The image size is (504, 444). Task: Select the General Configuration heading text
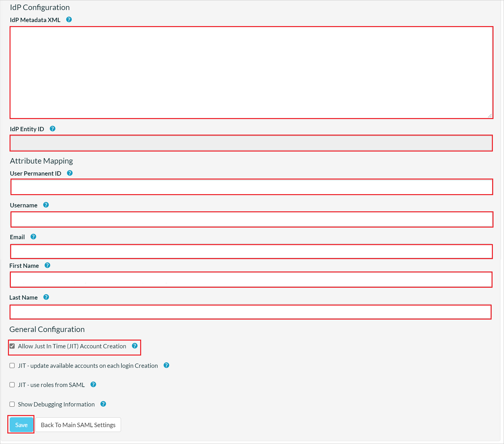click(47, 329)
